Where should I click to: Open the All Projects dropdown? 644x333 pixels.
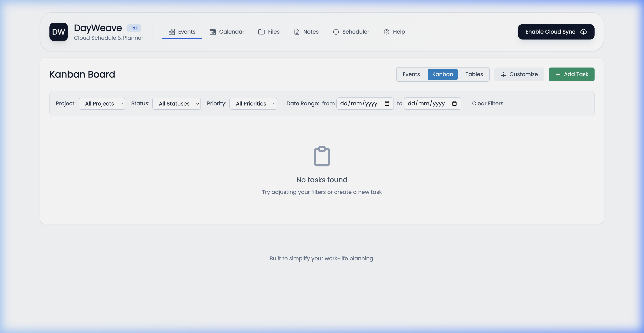[102, 103]
